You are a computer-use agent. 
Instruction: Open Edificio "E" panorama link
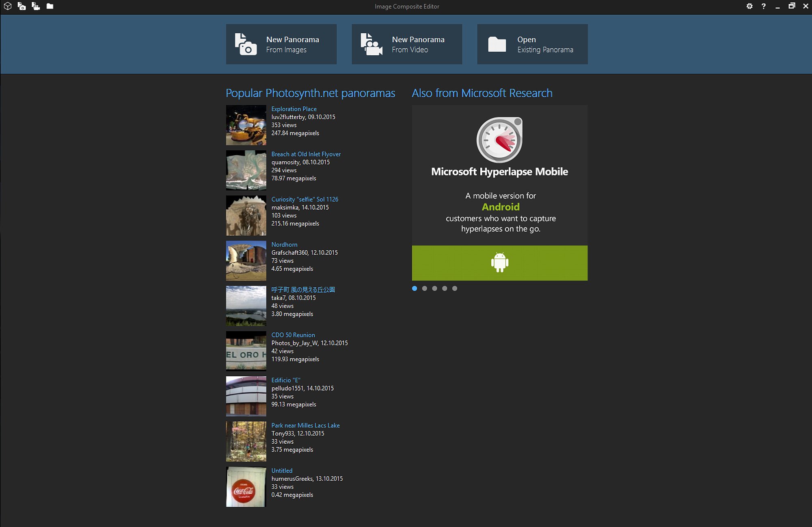pyautogui.click(x=286, y=380)
